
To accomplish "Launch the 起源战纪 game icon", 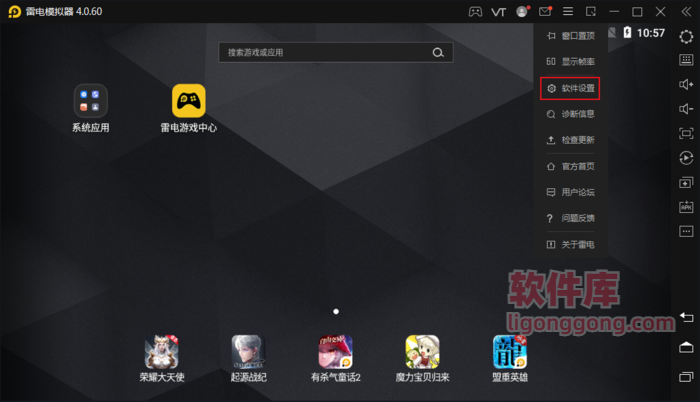I will pyautogui.click(x=248, y=352).
